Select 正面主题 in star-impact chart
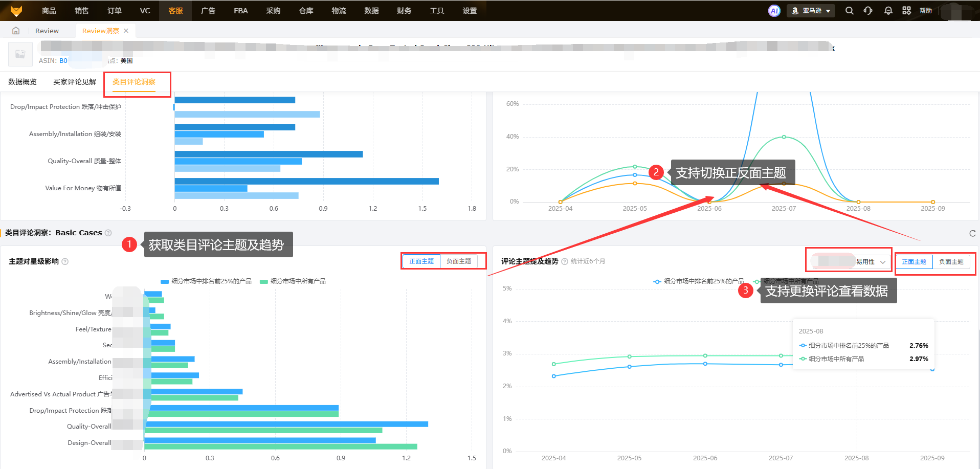 coord(421,261)
